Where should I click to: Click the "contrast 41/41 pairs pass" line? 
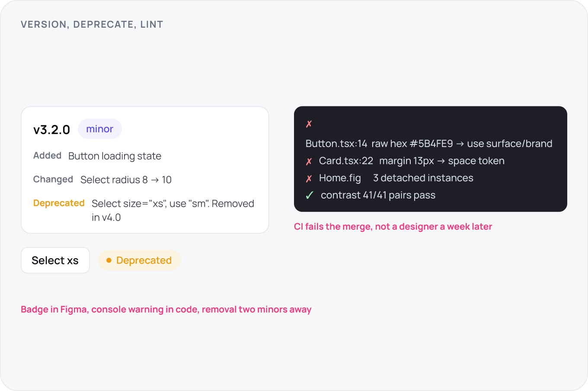pos(378,195)
